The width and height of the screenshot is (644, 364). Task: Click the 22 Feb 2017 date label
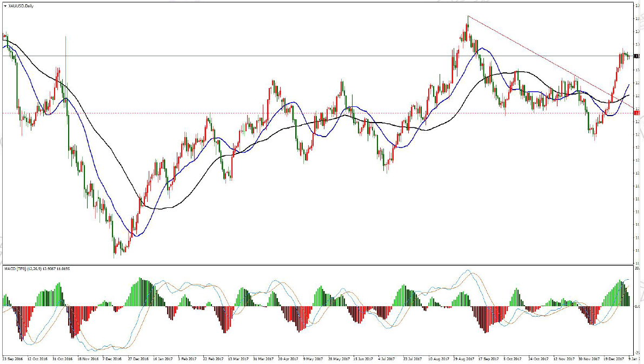[x=213, y=359]
